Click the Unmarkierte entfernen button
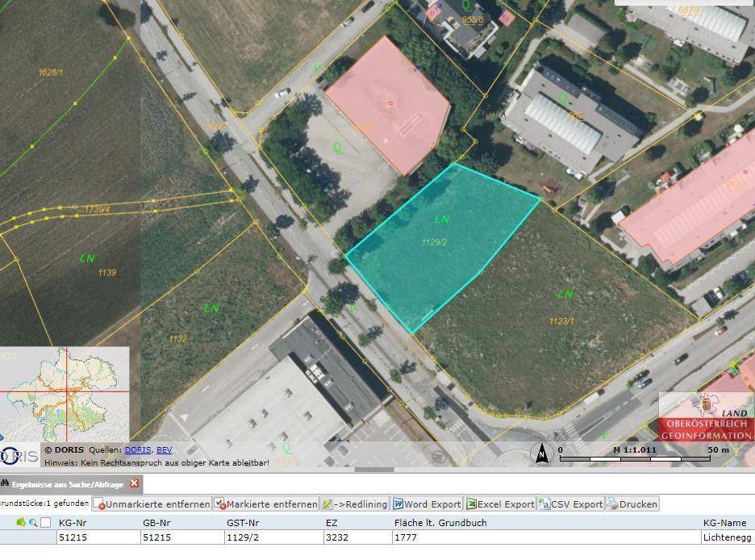 point(152,504)
